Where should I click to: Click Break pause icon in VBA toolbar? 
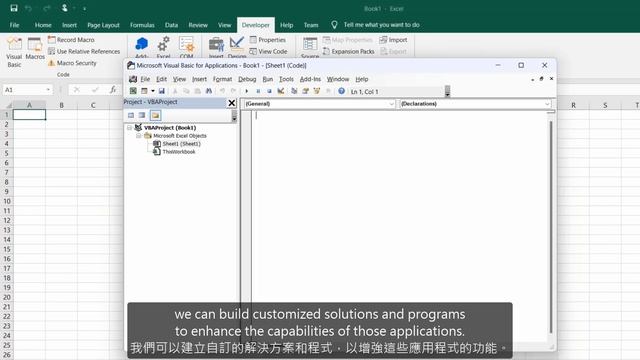tap(258, 91)
